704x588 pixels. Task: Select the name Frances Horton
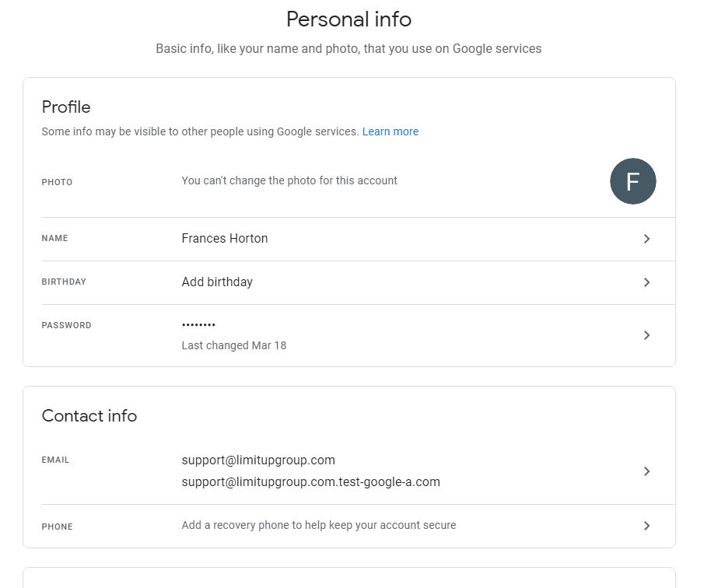(224, 238)
